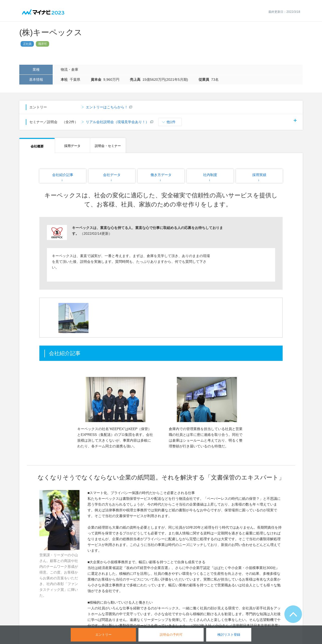Click 最終更新日：2022/3/18 text
The width and height of the screenshot is (322, 644).
pyautogui.click(x=284, y=12)
